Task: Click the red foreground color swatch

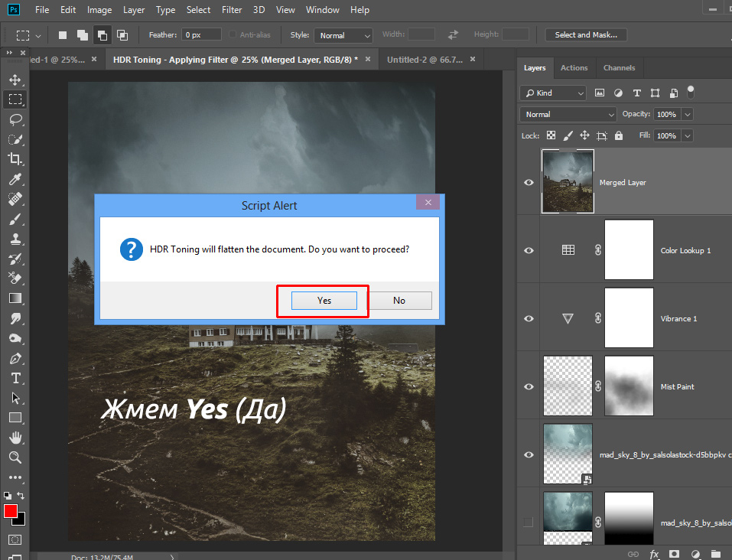Action: point(10,510)
